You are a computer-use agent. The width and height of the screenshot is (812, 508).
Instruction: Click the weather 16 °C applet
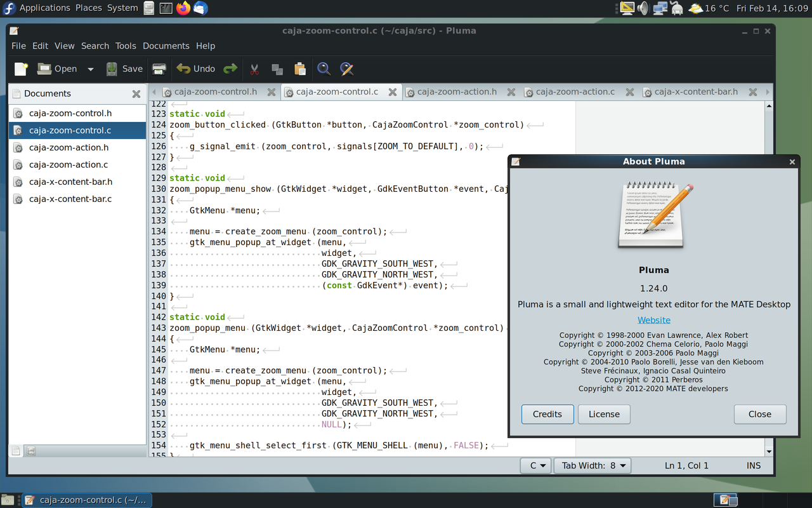click(x=709, y=8)
